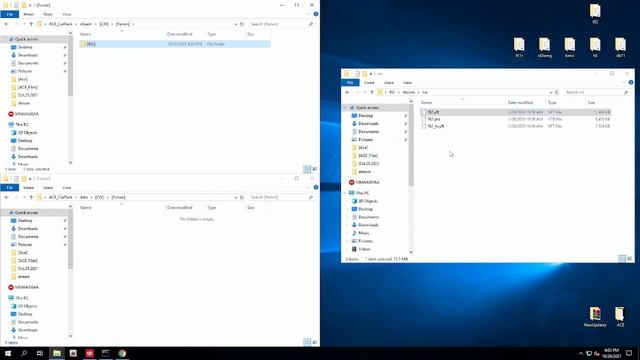
Task: Click ACE_CarPack breadcrumb in top-left address bar
Action: (60, 24)
